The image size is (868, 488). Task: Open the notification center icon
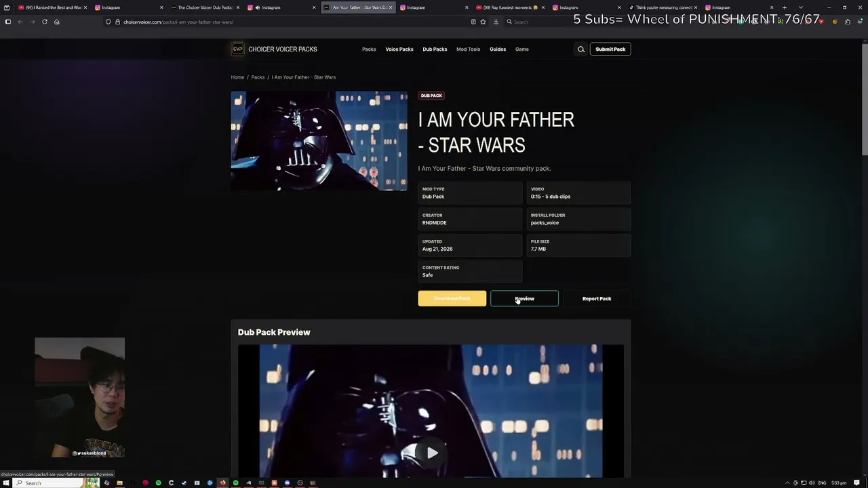point(857,483)
